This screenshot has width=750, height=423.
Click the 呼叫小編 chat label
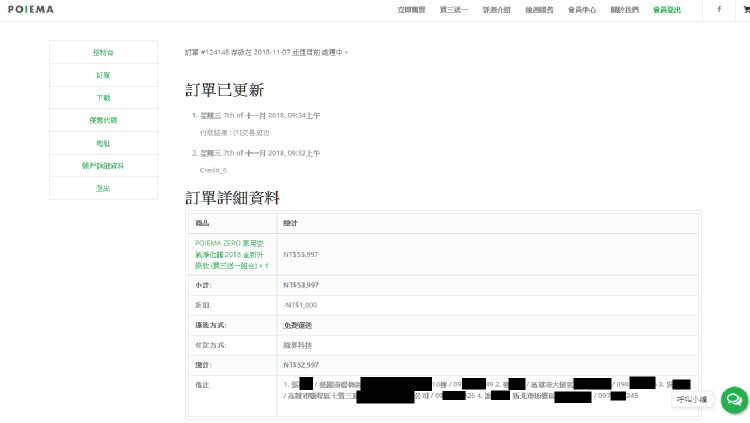[692, 399]
